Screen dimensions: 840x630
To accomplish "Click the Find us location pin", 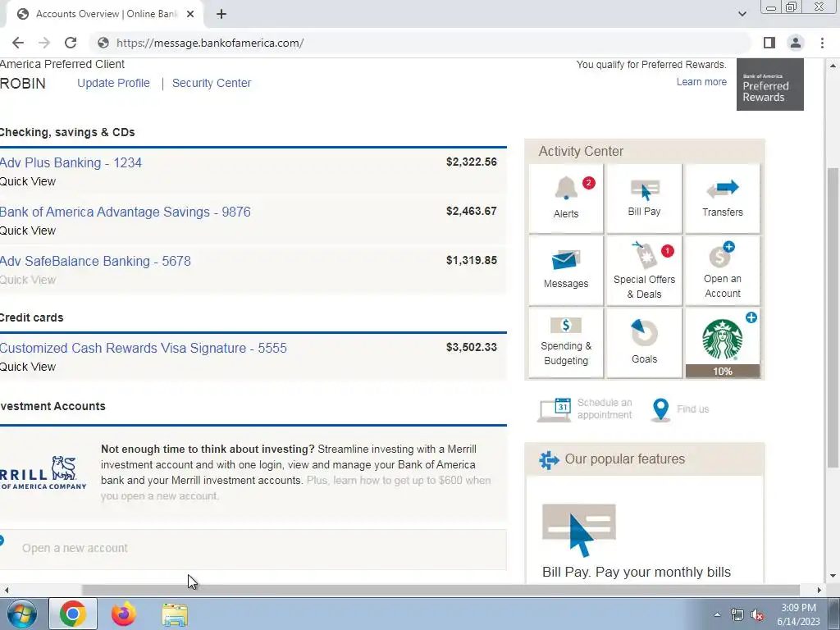I will pyautogui.click(x=661, y=410).
